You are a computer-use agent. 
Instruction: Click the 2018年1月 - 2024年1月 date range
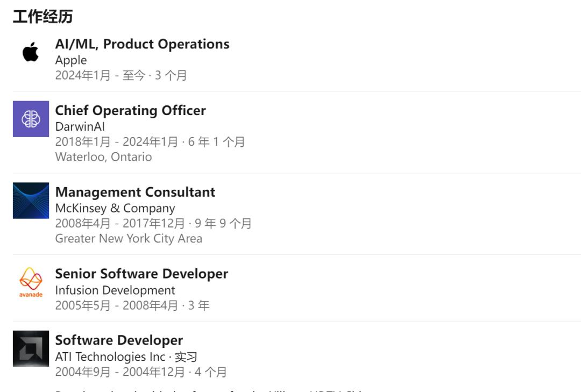point(116,142)
